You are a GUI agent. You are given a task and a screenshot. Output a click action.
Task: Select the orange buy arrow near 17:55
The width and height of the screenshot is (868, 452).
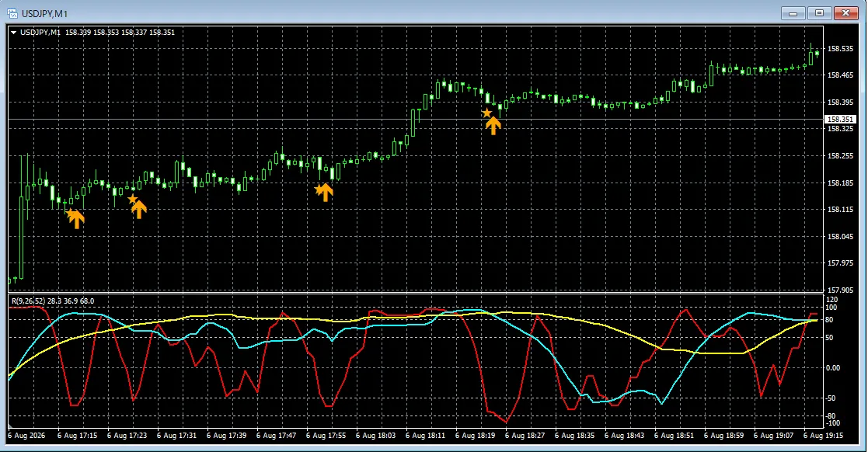(x=326, y=192)
